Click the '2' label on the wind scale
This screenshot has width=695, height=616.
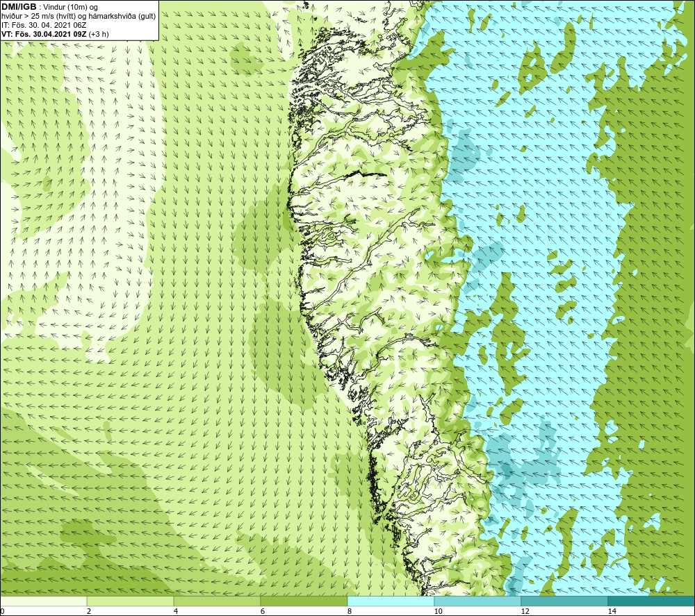pos(89,612)
